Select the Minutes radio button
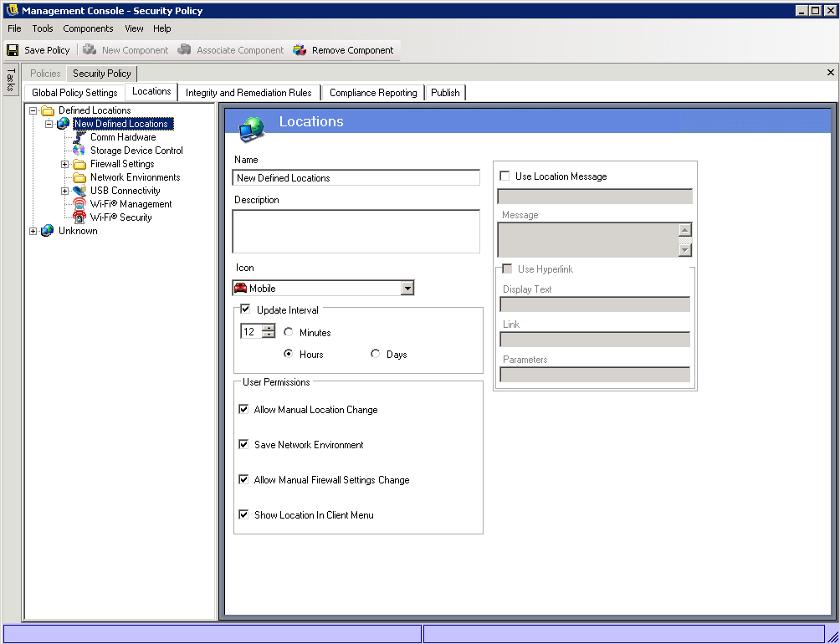Viewport: 840px width, 644px height. (288, 332)
